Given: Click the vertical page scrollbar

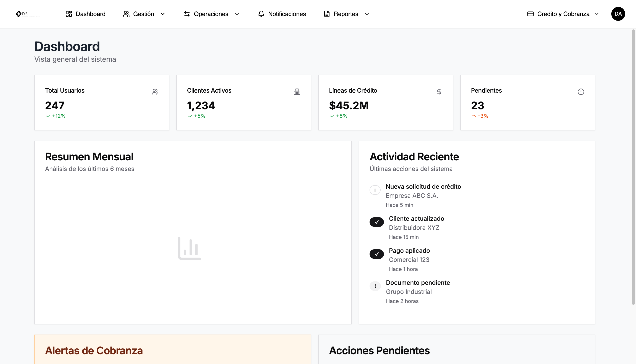Looking at the screenshot, I should (633, 167).
